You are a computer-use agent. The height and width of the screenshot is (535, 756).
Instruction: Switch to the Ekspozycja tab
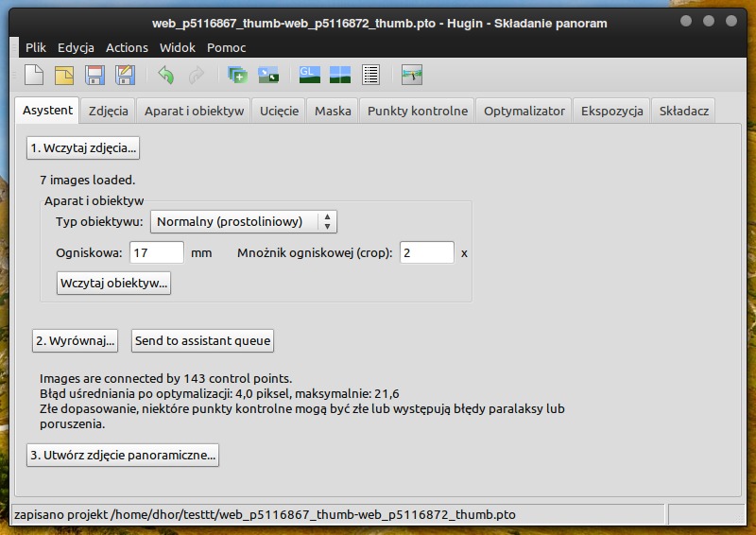(x=611, y=111)
